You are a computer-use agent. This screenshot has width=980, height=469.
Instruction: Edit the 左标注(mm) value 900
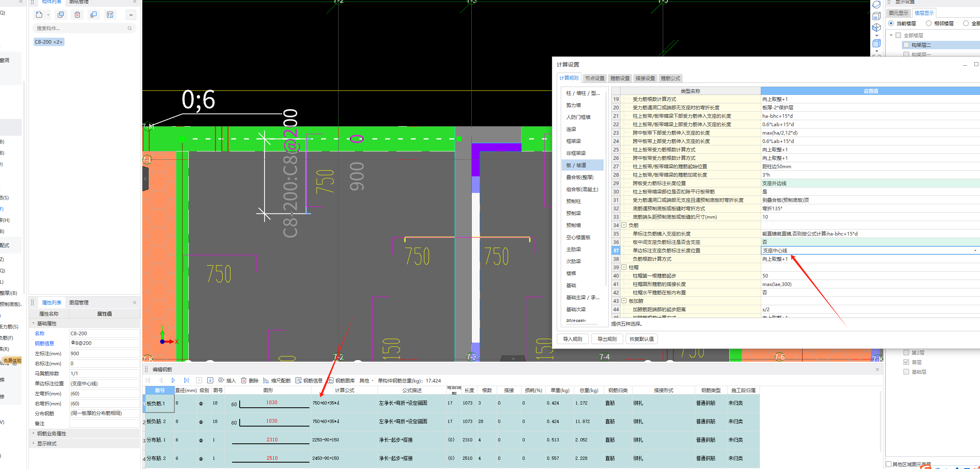coord(104,354)
